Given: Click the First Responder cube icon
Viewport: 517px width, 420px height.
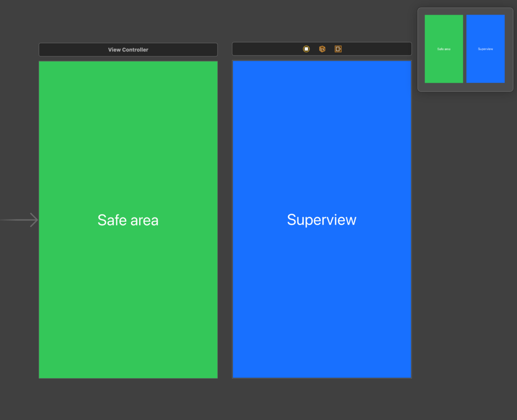Looking at the screenshot, I should pyautogui.click(x=322, y=49).
